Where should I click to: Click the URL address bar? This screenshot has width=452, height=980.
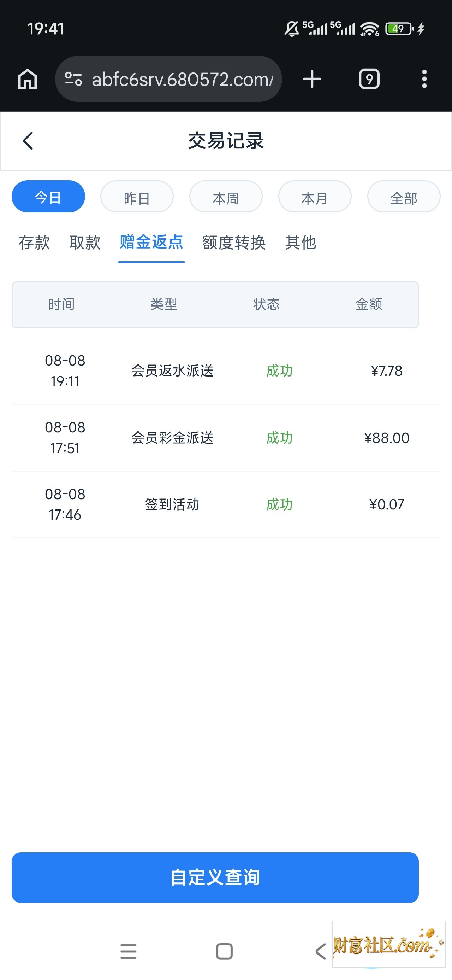[168, 79]
